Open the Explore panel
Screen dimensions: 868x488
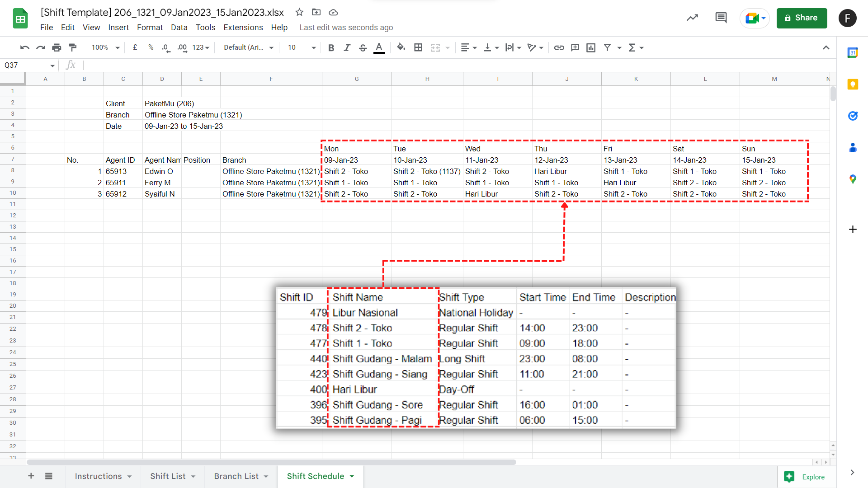tap(807, 477)
